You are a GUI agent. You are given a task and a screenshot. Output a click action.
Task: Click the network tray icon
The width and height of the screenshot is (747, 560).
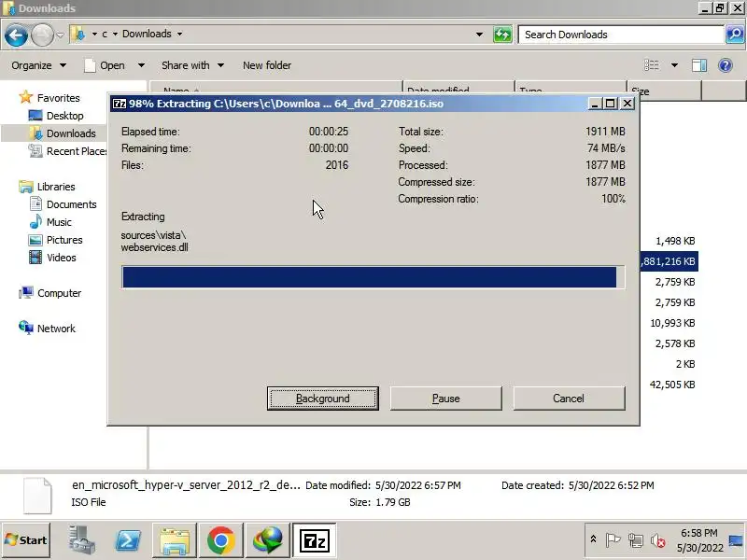click(x=635, y=540)
